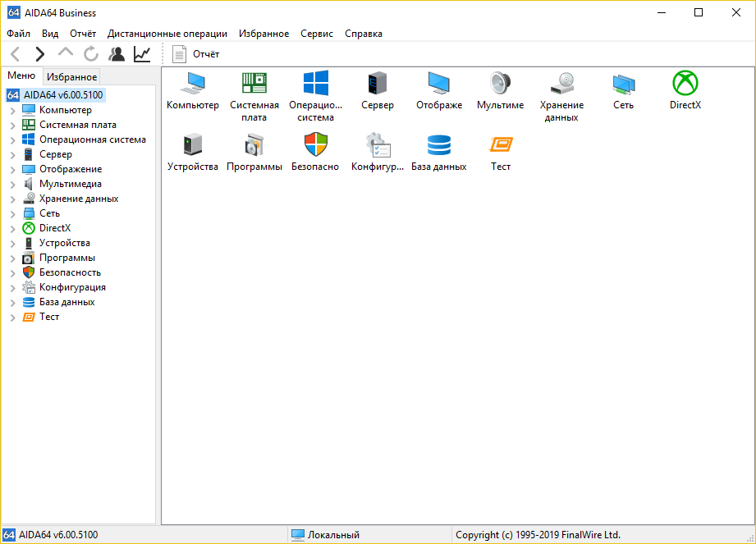The image size is (756, 544).
Task: Select Безопасность in the tree
Action: click(x=70, y=272)
